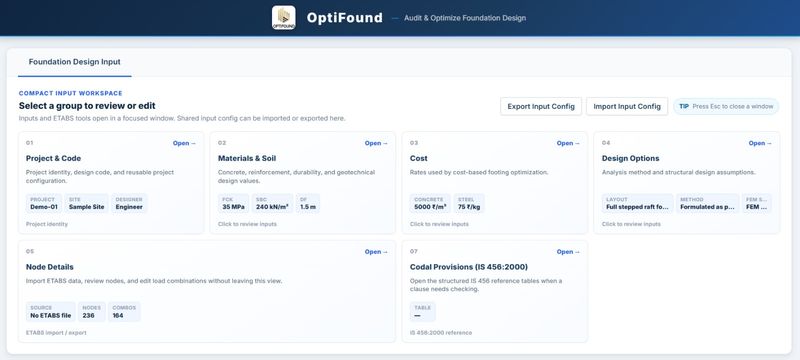Open the Project & Code group

click(x=184, y=143)
